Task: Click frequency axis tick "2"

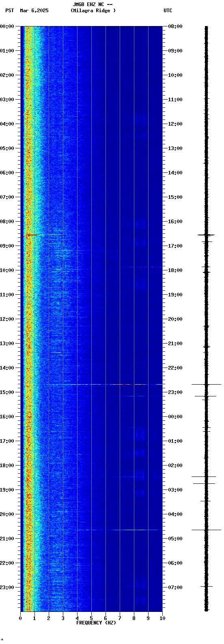Action: [49, 618]
